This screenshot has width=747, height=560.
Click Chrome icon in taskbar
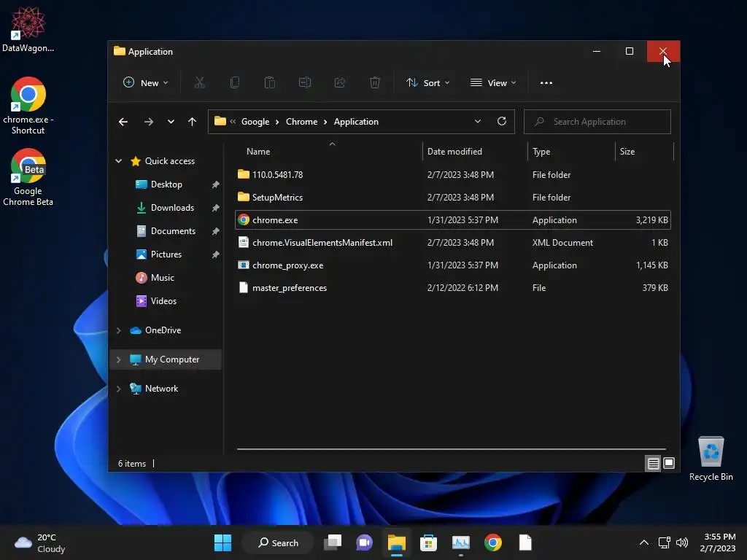(493, 542)
